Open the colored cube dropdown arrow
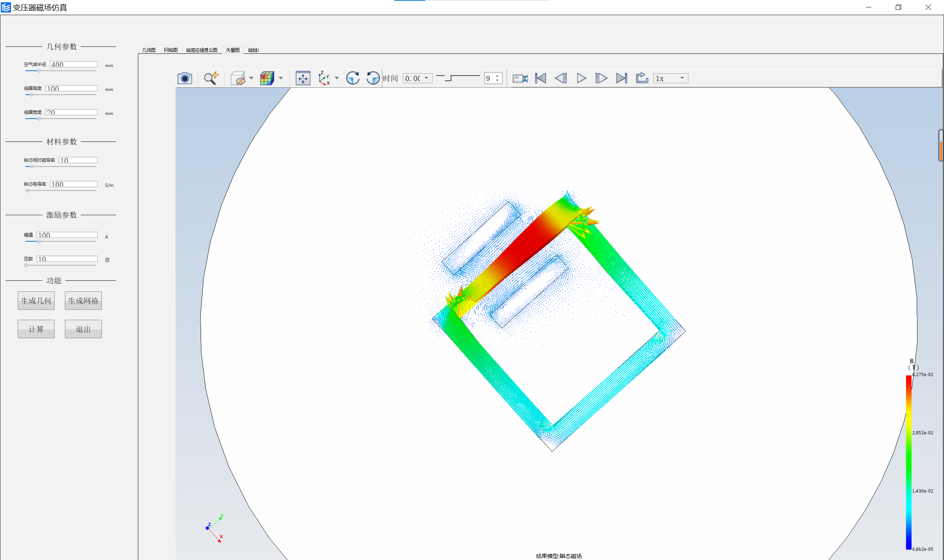The width and height of the screenshot is (944, 560). (281, 78)
